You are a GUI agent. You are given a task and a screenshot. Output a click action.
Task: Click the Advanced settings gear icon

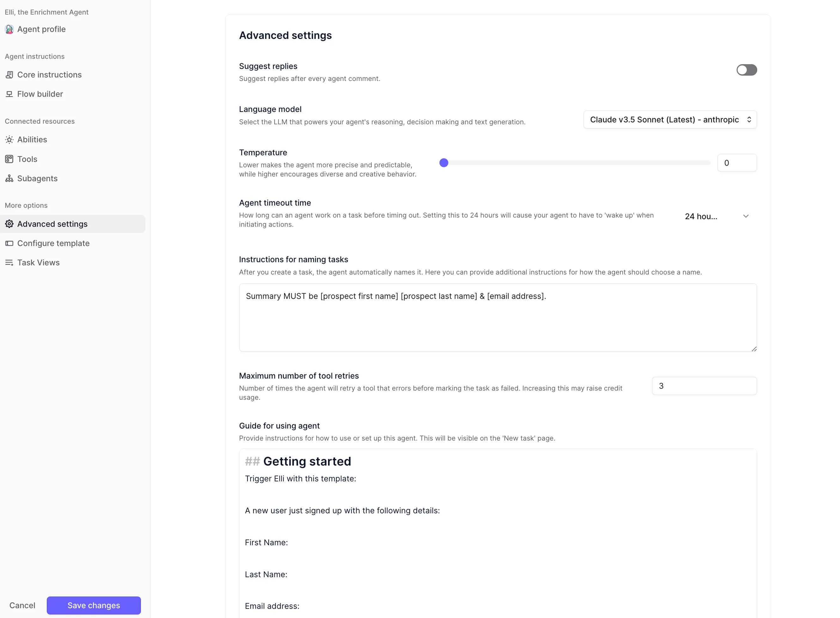9,224
